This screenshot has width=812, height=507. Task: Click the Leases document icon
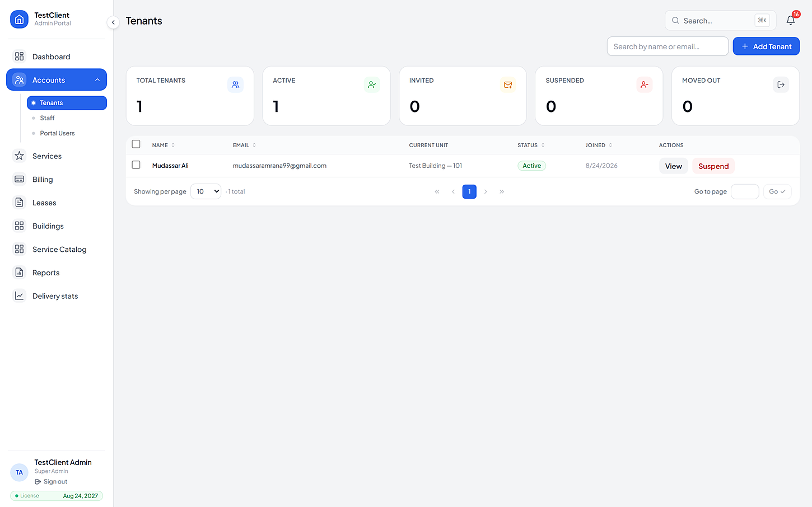[x=20, y=203]
